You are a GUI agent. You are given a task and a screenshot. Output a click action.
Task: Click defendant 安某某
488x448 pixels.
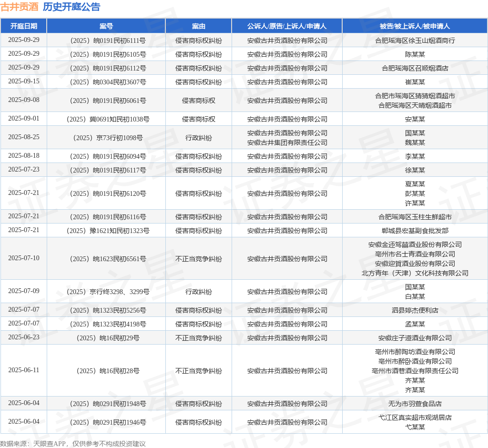click(415, 119)
